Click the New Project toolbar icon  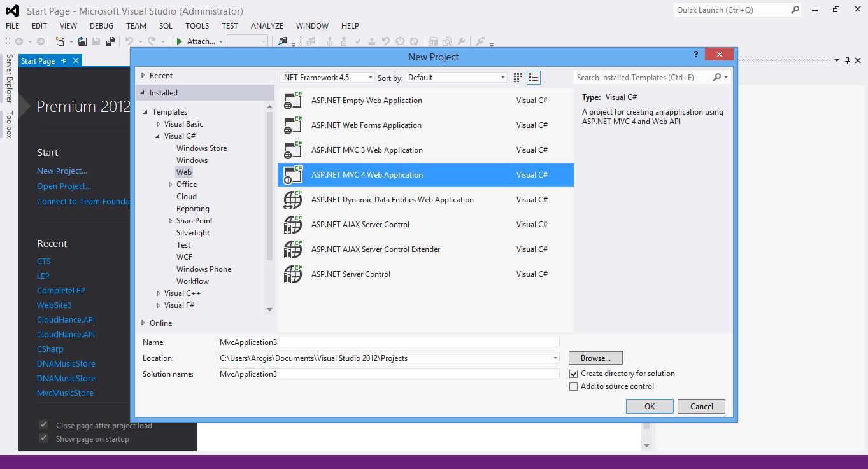coord(62,41)
